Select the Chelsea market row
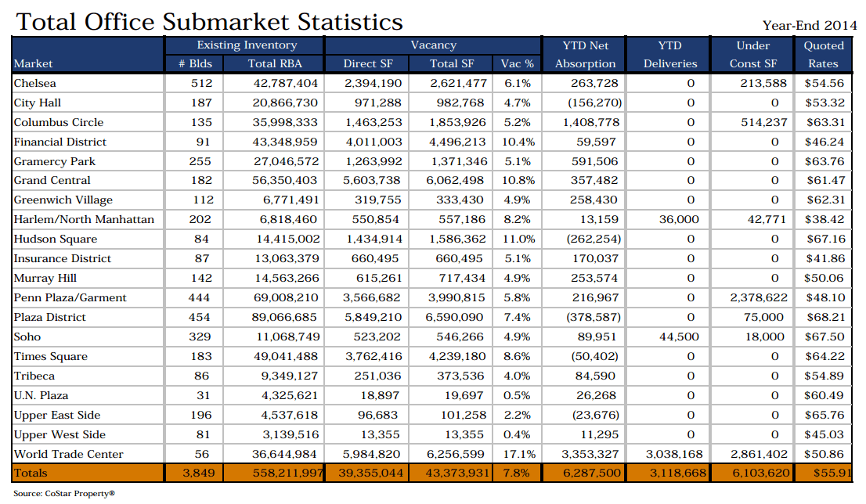Image resolution: width=866 pixels, height=504 pixels. pos(35,83)
